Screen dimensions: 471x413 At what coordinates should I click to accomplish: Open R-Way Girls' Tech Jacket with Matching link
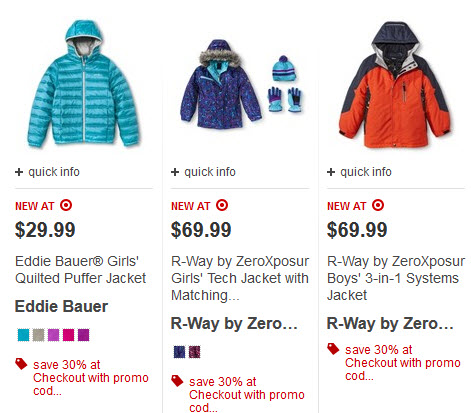click(240, 278)
